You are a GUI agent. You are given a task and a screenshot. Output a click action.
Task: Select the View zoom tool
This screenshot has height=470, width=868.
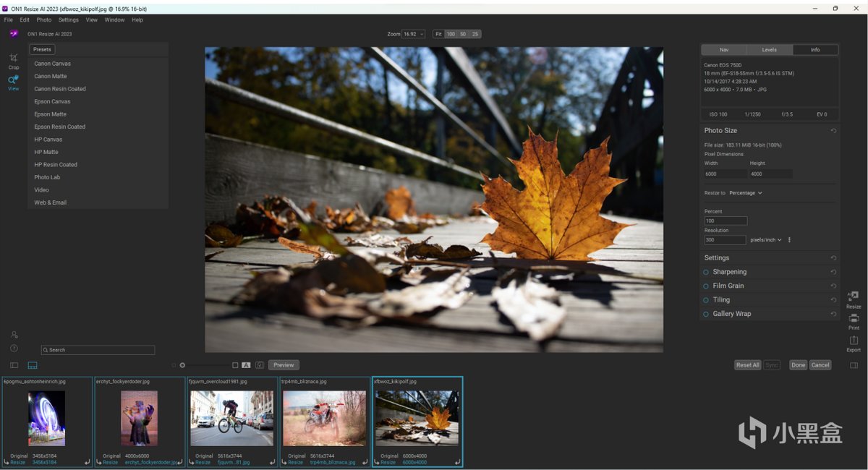pyautogui.click(x=14, y=81)
